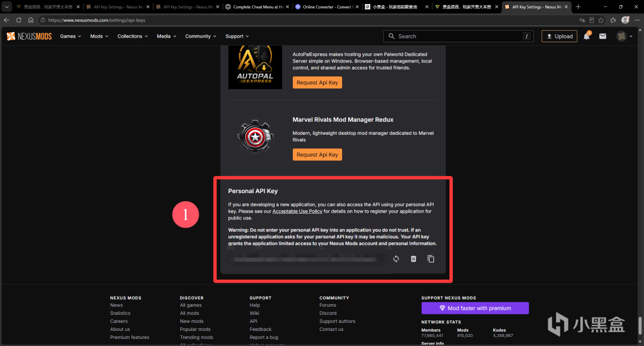Viewport: 644px width, 346px height.
Task: Open the Wiki footer link
Action: [x=255, y=313]
